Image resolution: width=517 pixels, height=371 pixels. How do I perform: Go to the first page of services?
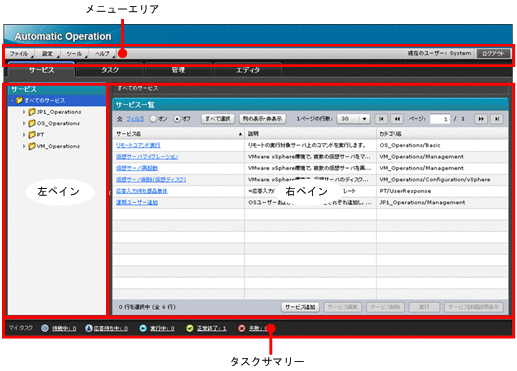pos(381,119)
